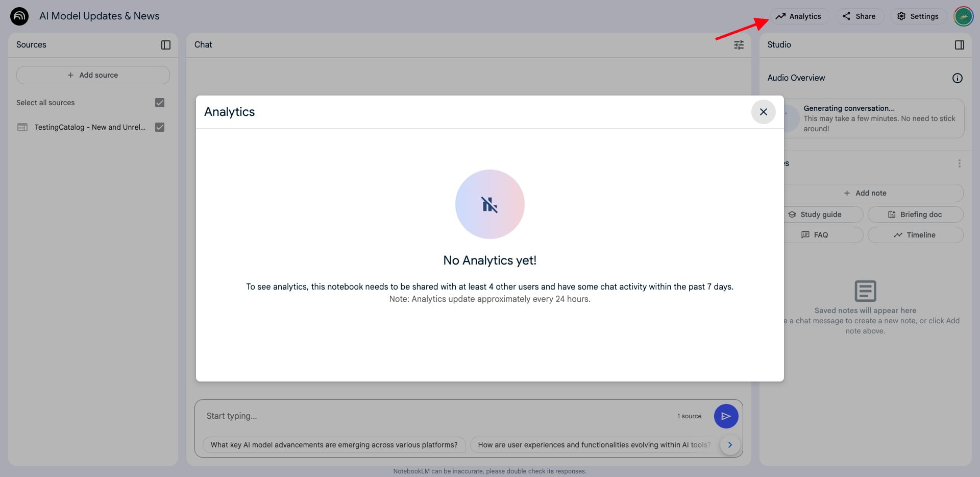This screenshot has width=980, height=477.
Task: Toggle the Select all sources checkbox
Action: (x=160, y=103)
